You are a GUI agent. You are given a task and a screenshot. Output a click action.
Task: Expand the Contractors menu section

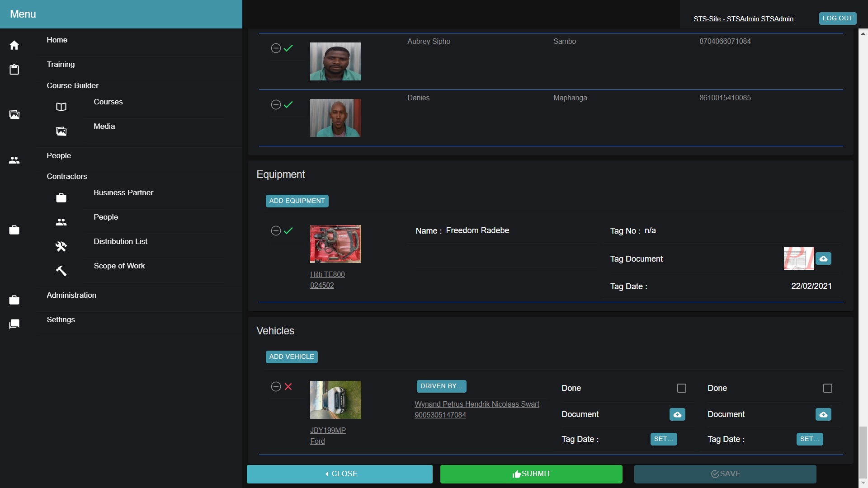(67, 176)
